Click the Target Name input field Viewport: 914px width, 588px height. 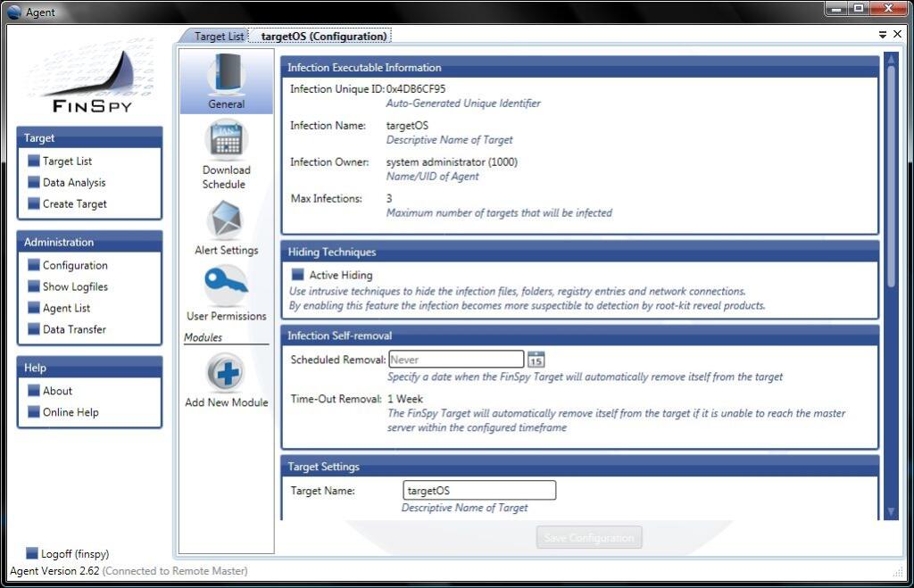(x=479, y=491)
